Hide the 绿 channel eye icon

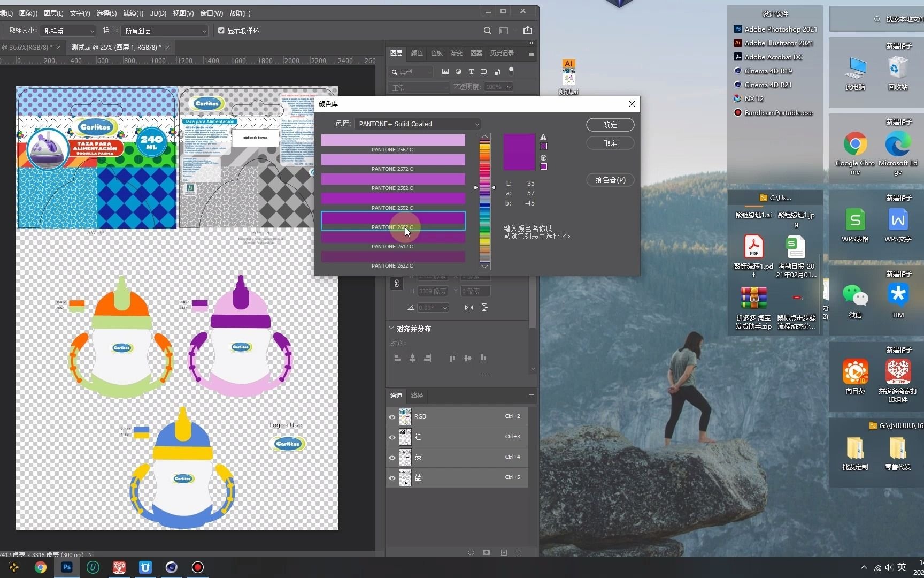(x=392, y=458)
